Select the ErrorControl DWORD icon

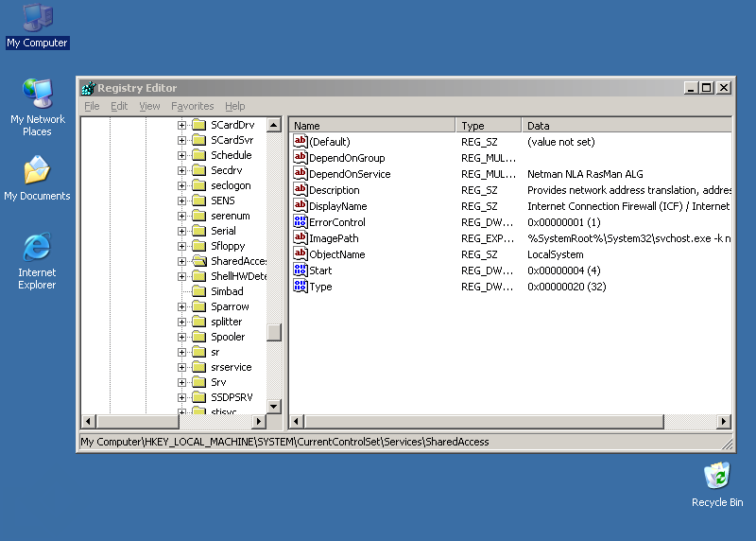tap(300, 222)
